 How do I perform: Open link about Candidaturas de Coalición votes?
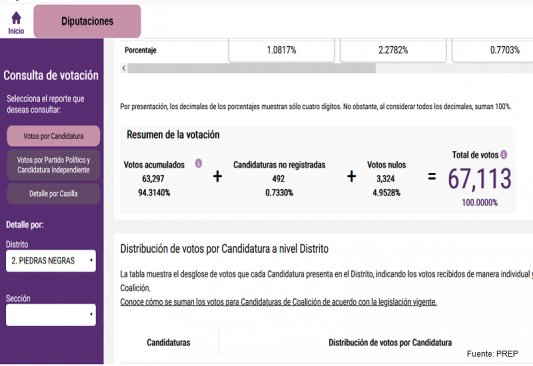pyautogui.click(x=278, y=302)
